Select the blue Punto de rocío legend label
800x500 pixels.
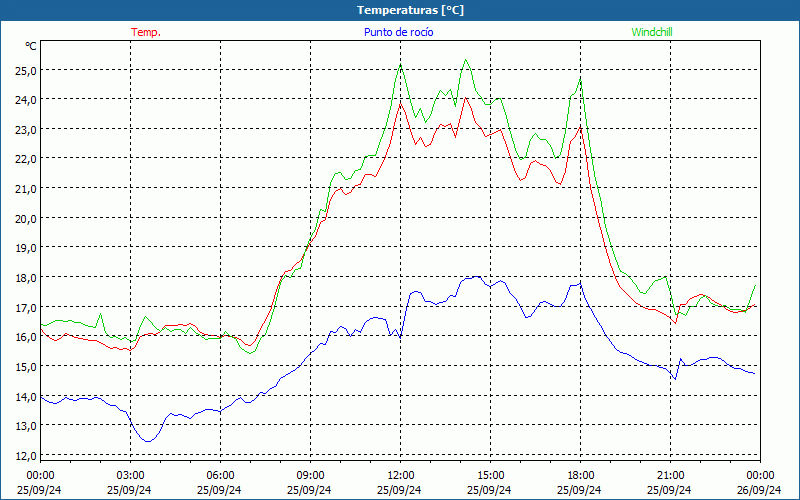click(398, 32)
